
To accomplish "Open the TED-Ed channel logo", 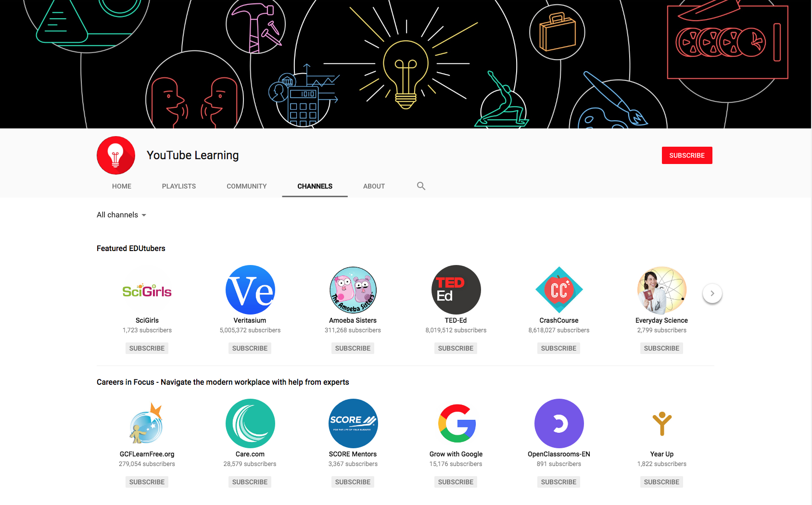I will (x=456, y=290).
